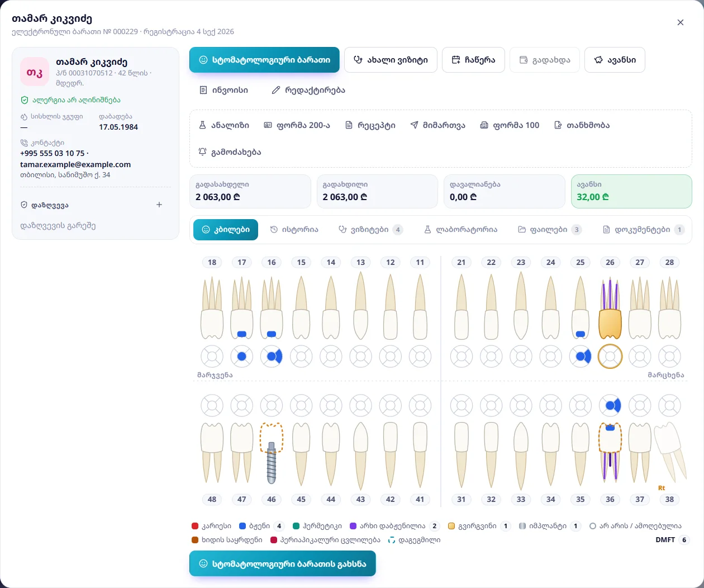The width and height of the screenshot is (704, 588).
Task: Click the მიმართვა referral button
Action: (x=437, y=125)
